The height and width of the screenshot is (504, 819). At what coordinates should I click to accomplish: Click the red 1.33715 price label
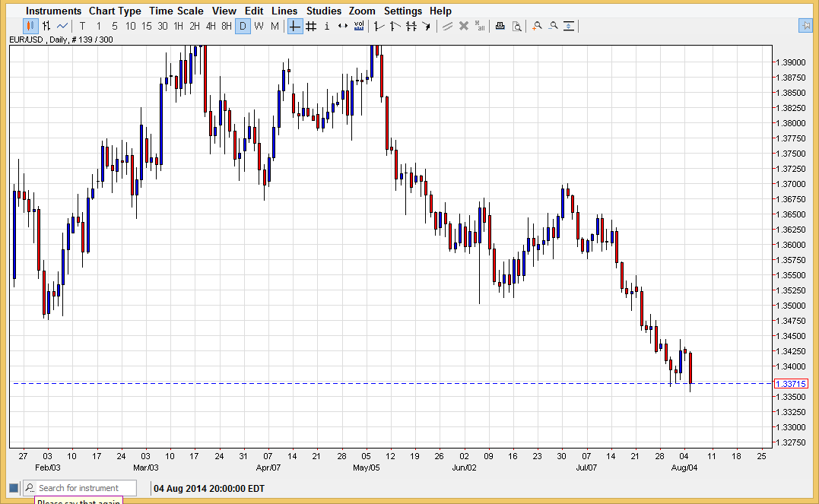tap(790, 384)
